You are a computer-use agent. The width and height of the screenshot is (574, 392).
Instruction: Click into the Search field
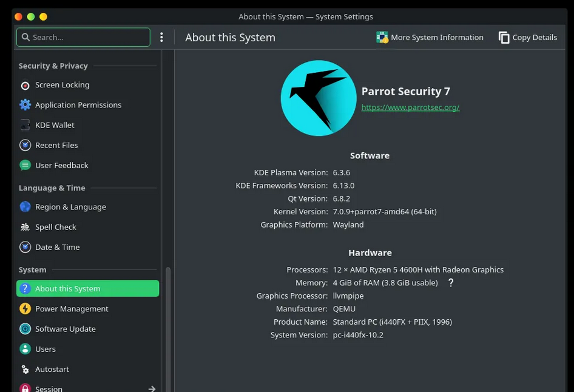pos(84,37)
